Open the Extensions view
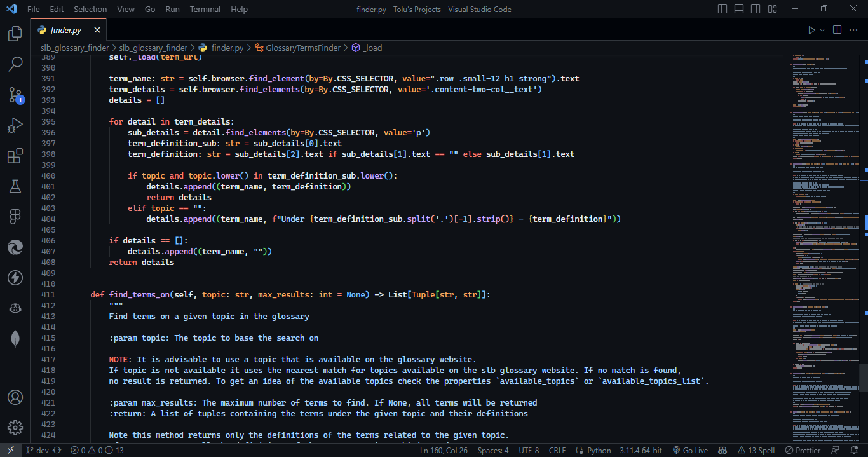868x457 pixels. tap(15, 156)
